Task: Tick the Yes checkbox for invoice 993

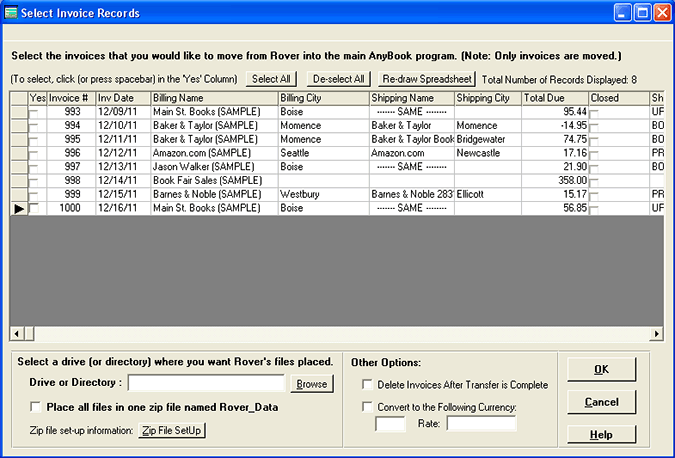Action: tap(35, 112)
